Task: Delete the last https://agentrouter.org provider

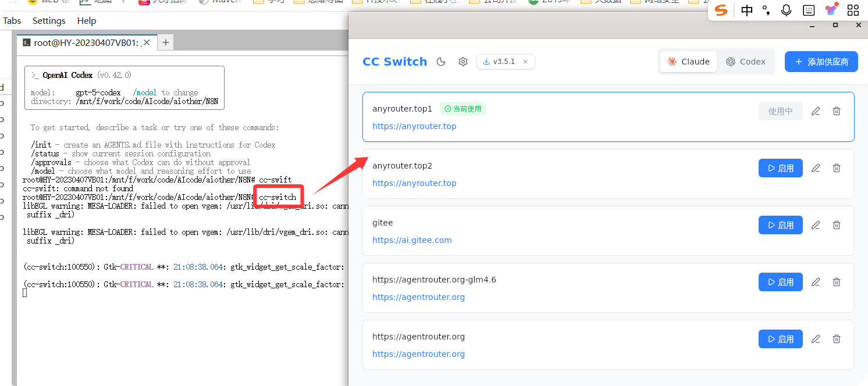Action: pyautogui.click(x=837, y=339)
